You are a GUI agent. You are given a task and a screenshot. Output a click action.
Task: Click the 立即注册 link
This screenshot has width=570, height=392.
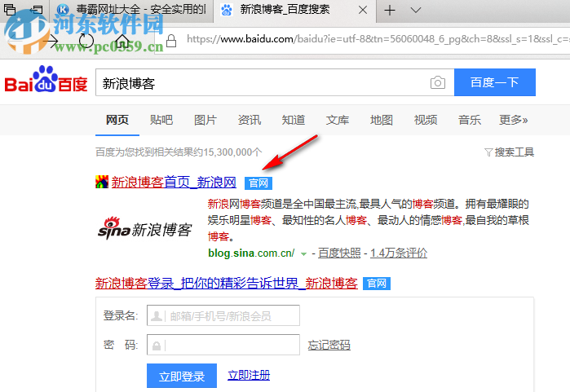pyautogui.click(x=249, y=375)
